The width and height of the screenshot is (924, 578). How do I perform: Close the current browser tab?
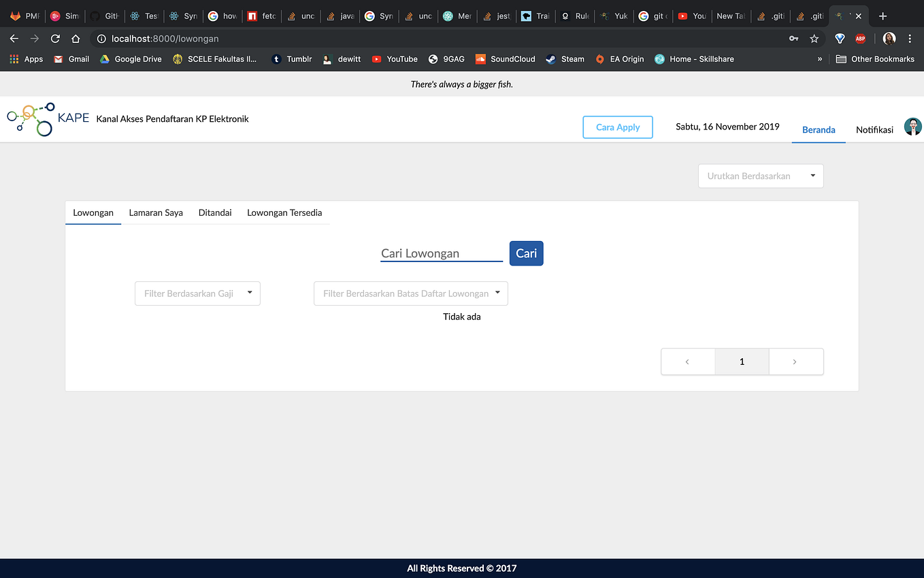click(859, 16)
